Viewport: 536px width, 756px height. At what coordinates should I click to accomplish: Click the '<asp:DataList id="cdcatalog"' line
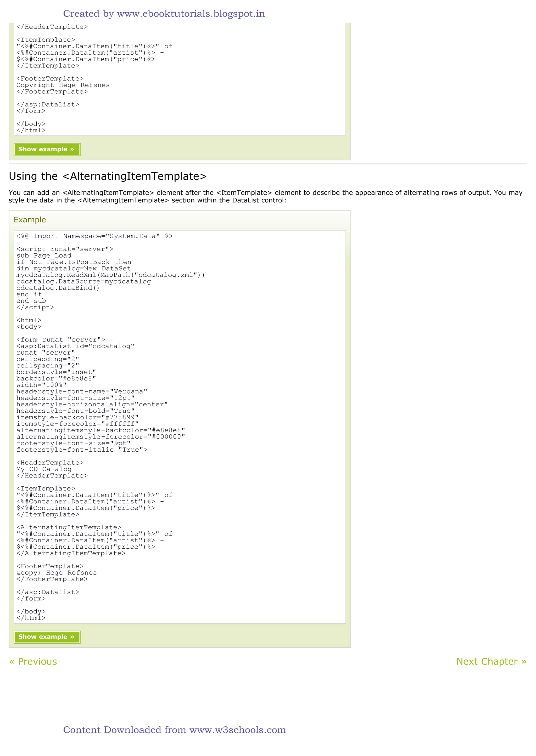tap(75, 346)
